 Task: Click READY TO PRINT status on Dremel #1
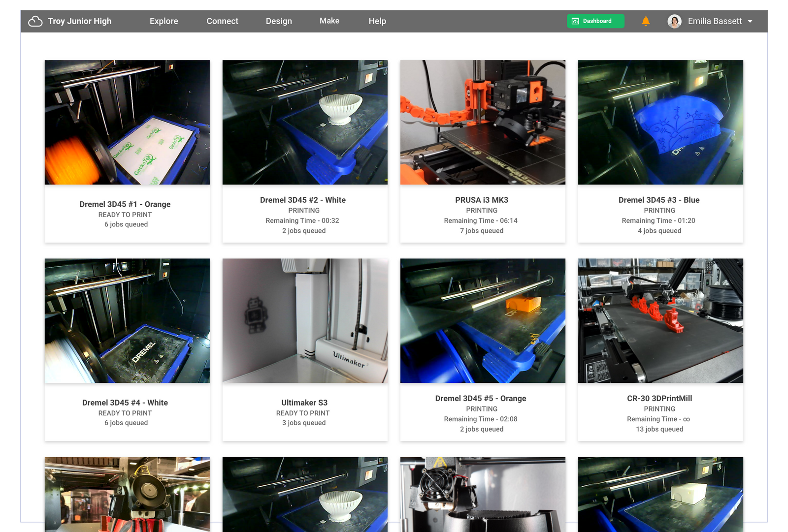point(125,215)
